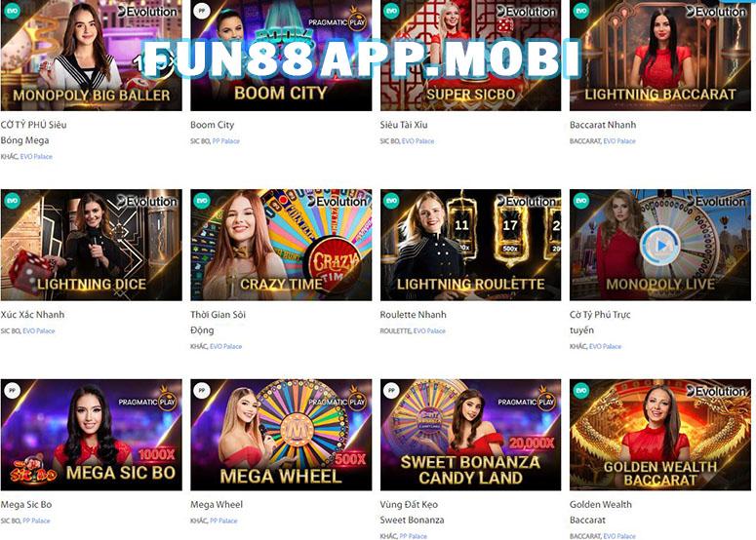Open the Mega Sic Bo title text
Screen dimensions: 756x540
tap(26, 504)
